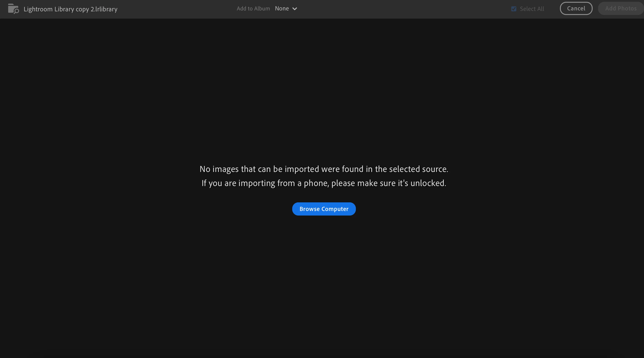Click None in album selector
The width and height of the screenshot is (644, 358).
(282, 8)
